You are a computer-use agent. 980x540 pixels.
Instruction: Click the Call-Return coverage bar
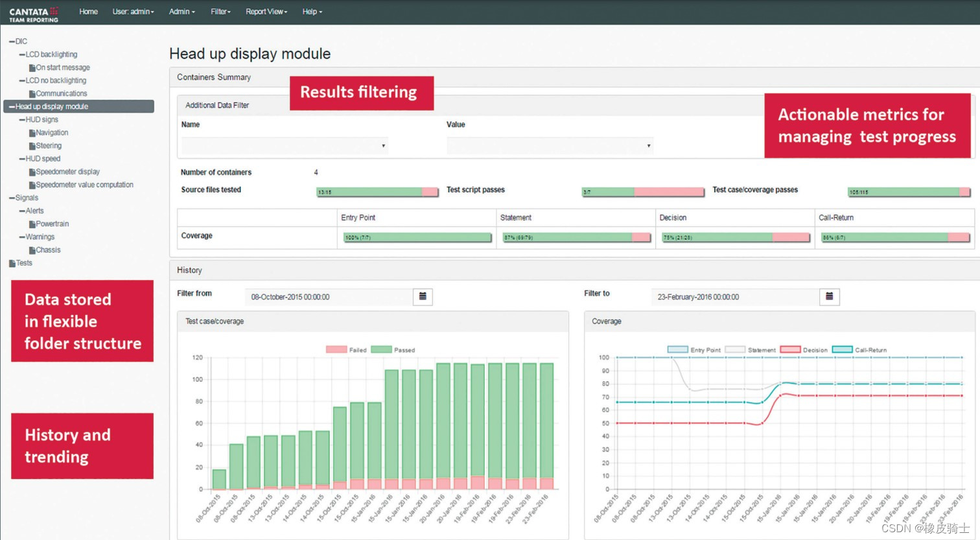coord(895,237)
